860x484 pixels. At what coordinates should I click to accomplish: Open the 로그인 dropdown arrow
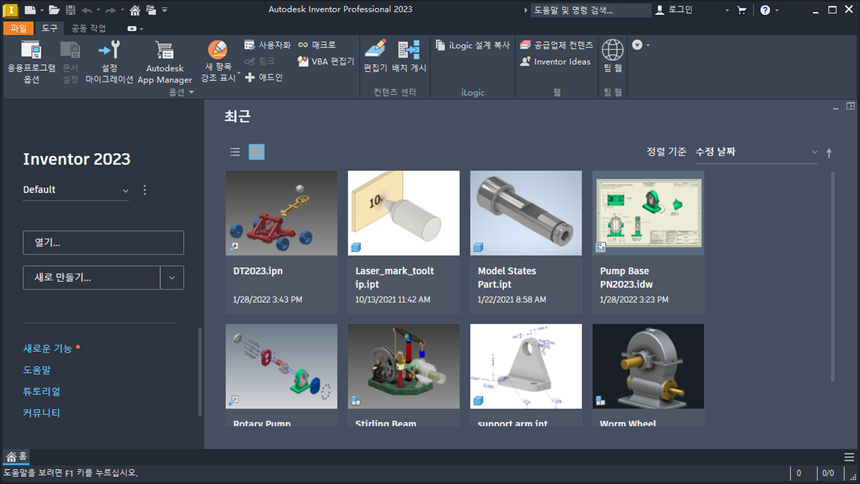click(x=727, y=10)
